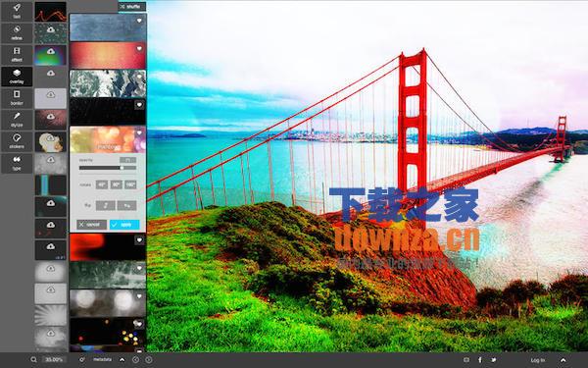The image size is (588, 368).
Task: Switch to the overlay tab
Action: [x=17, y=77]
